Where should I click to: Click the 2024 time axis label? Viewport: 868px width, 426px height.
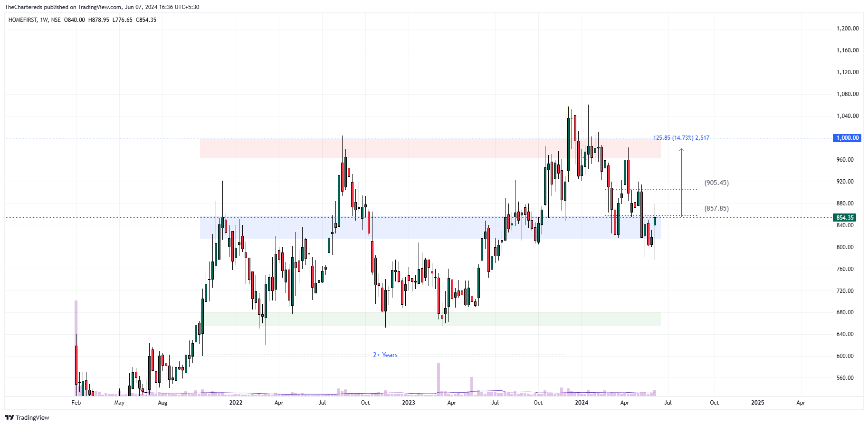click(x=582, y=403)
